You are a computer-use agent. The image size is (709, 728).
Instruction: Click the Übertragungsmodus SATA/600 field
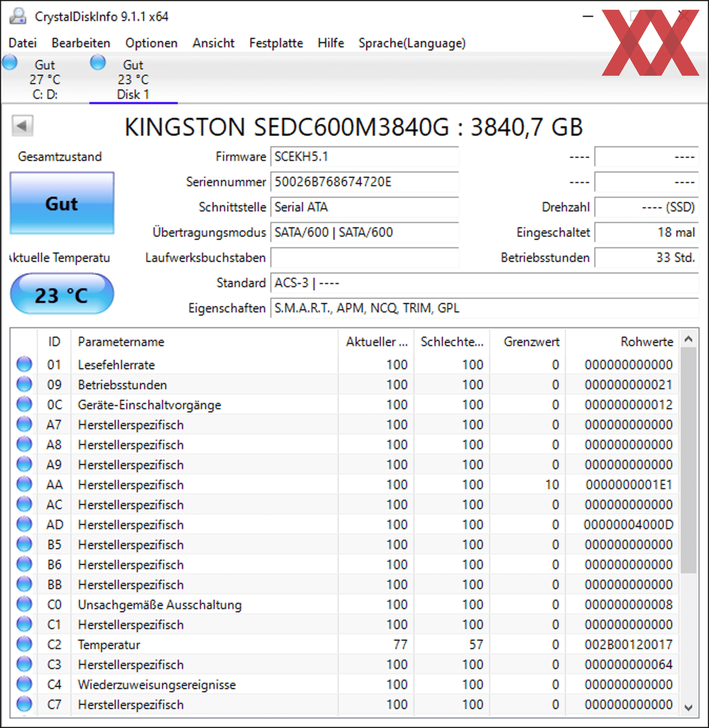[x=364, y=232]
